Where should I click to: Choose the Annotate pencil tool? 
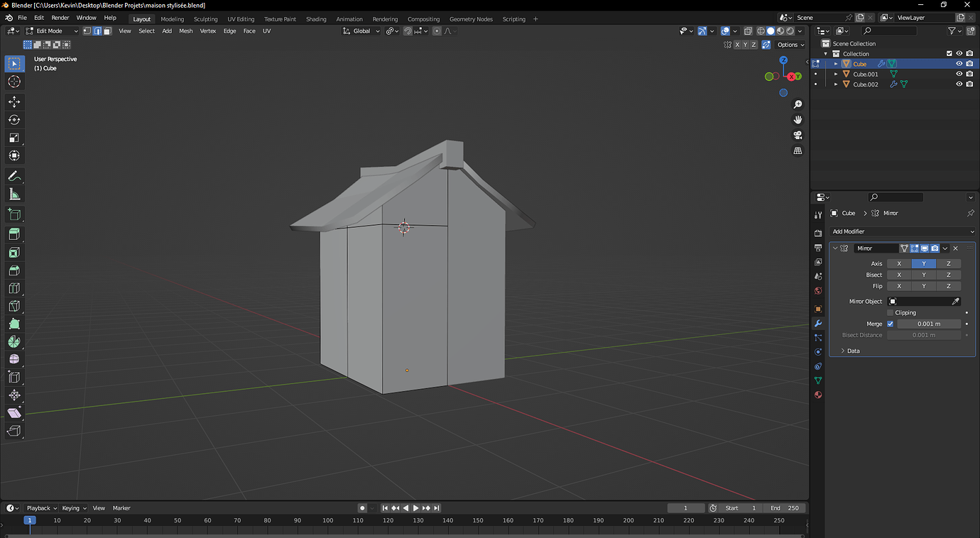click(x=14, y=176)
